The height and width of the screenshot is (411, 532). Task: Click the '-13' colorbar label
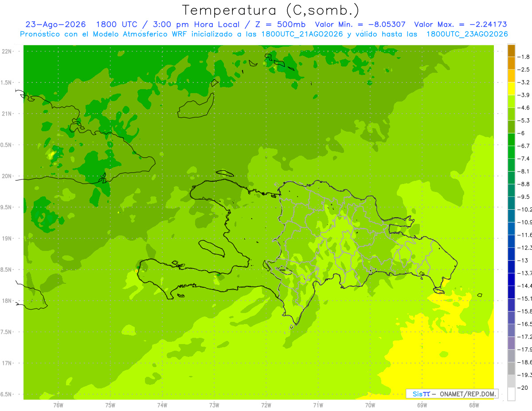coord(523,261)
